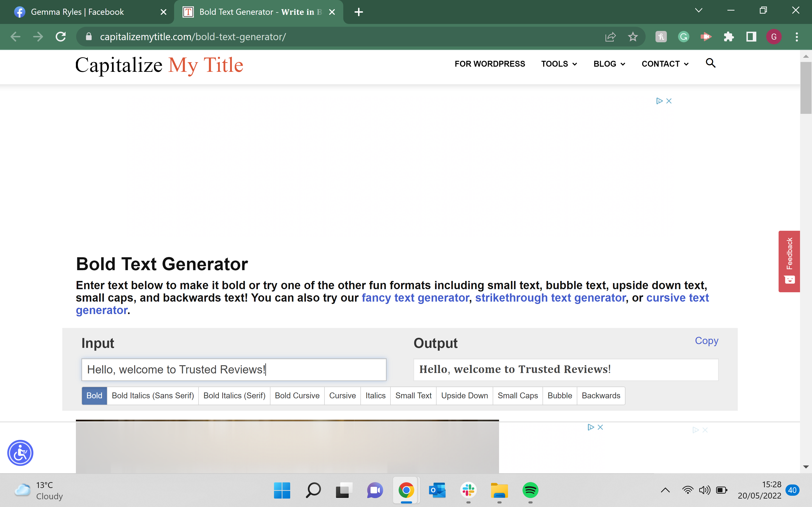This screenshot has height=507, width=812.
Task: Select the Upside Down format option
Action: pyautogui.click(x=464, y=396)
